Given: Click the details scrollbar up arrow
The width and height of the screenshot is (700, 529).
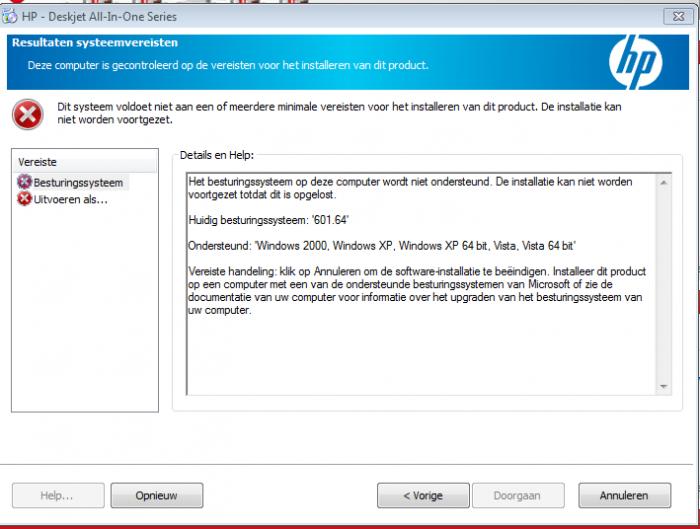Looking at the screenshot, I should point(663,183).
